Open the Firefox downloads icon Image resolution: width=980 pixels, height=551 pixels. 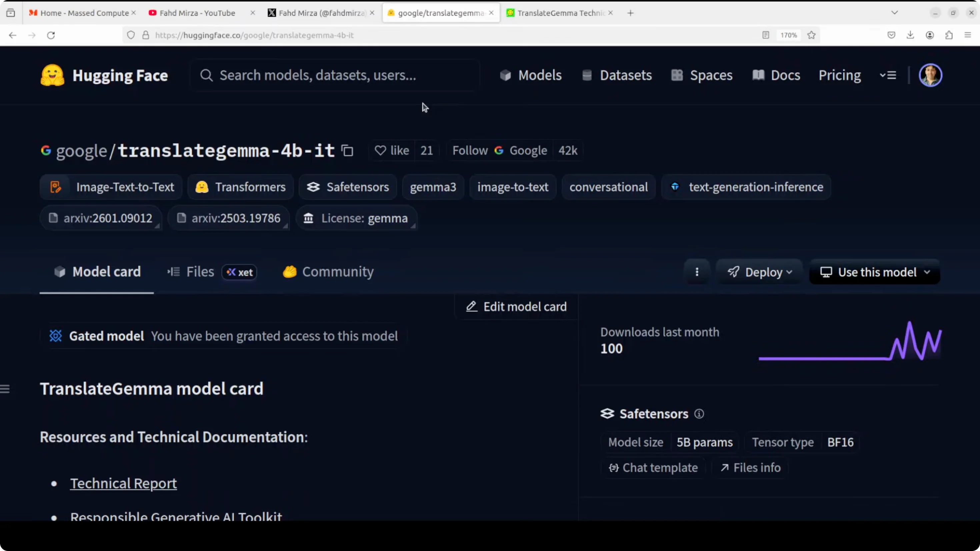(910, 35)
